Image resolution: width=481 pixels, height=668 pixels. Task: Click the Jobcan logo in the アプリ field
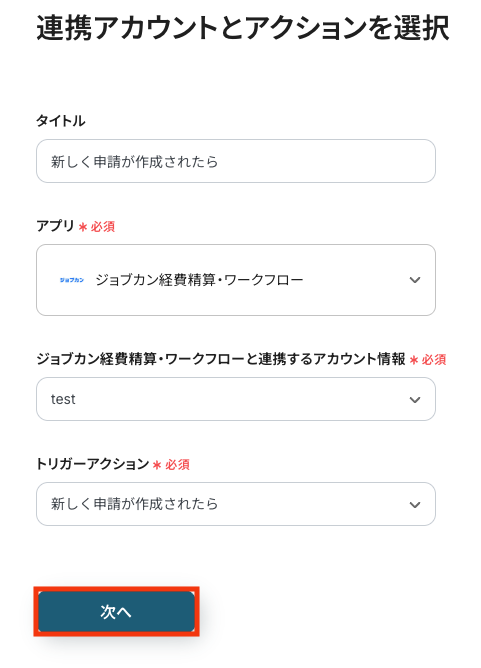tap(72, 280)
